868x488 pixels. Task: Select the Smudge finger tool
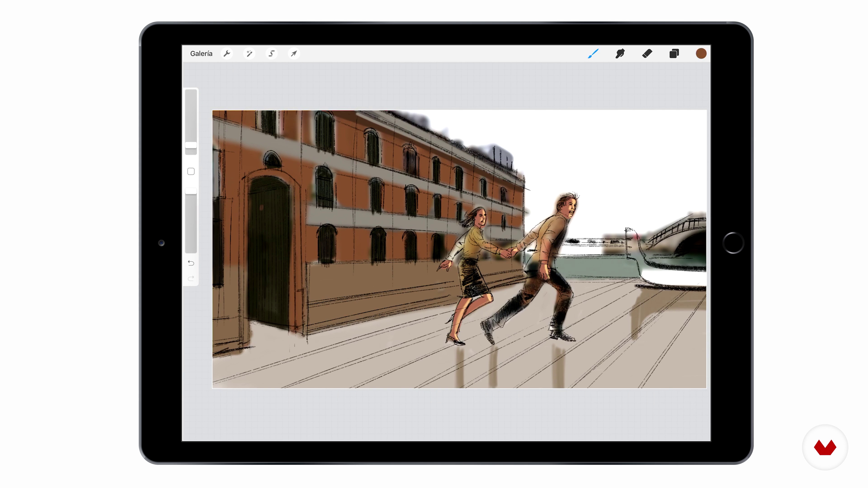coord(620,54)
